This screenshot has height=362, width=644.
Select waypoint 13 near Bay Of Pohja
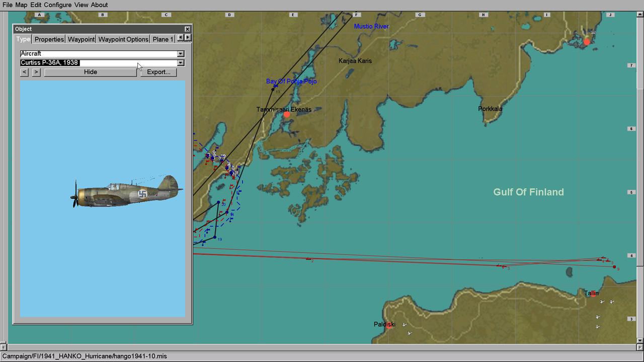coord(273,89)
